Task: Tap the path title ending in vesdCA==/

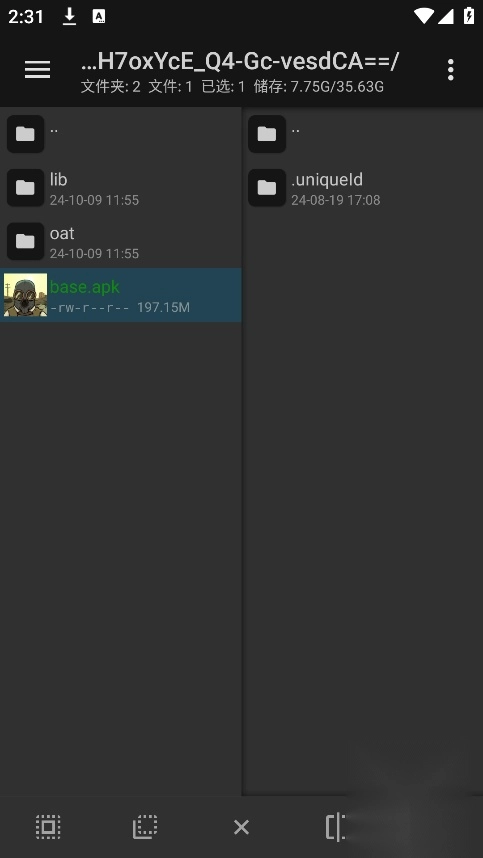Action: (240, 62)
